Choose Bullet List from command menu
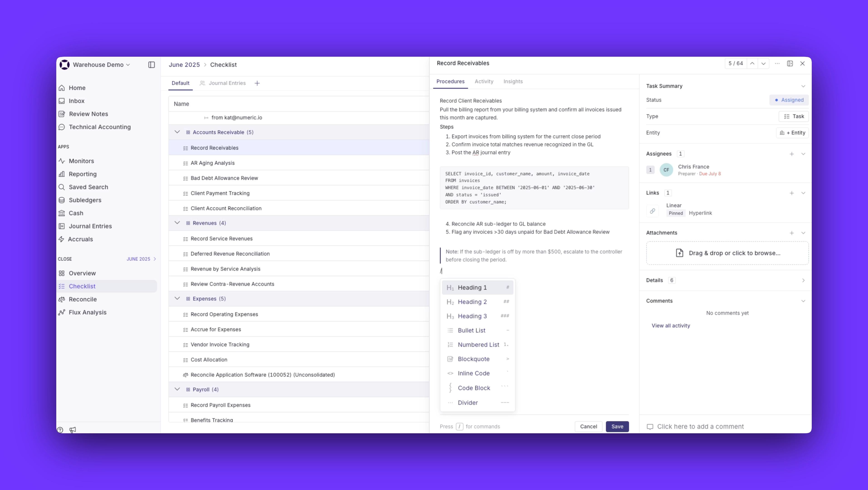 (478, 331)
